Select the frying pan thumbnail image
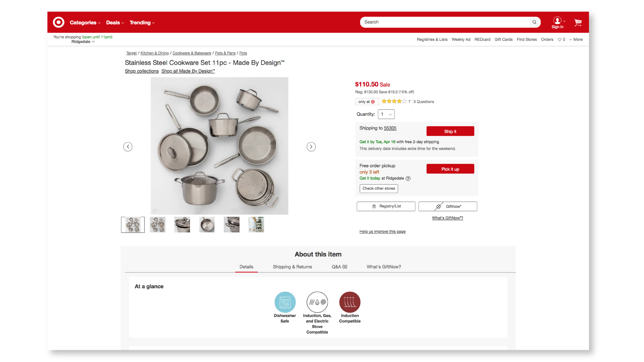 tap(207, 225)
